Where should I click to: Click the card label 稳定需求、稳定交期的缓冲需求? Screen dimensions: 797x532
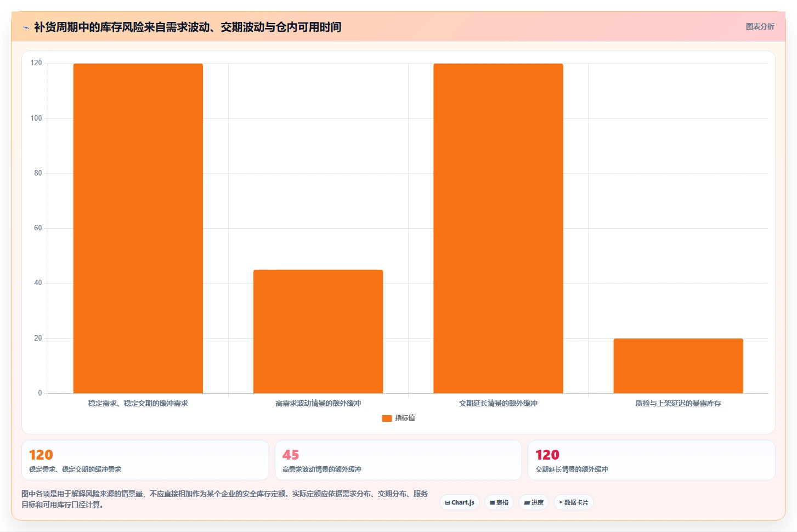75,469
